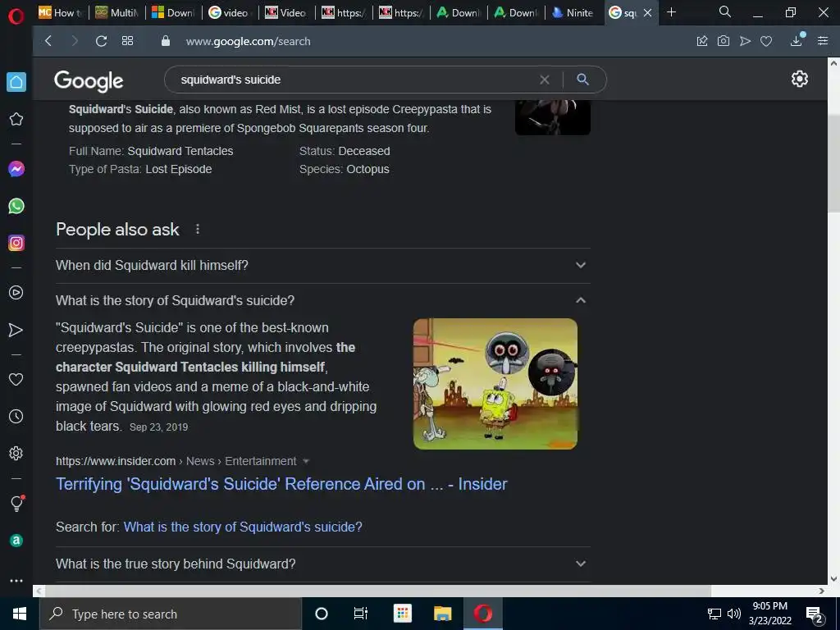Open Instagram in the sidebar
Viewport: 840px width, 630px height.
pos(16,243)
